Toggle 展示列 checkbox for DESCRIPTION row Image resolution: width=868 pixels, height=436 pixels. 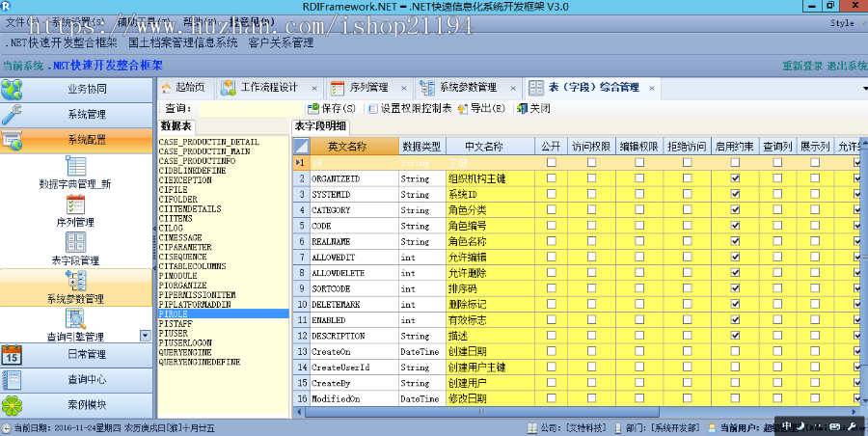815,335
